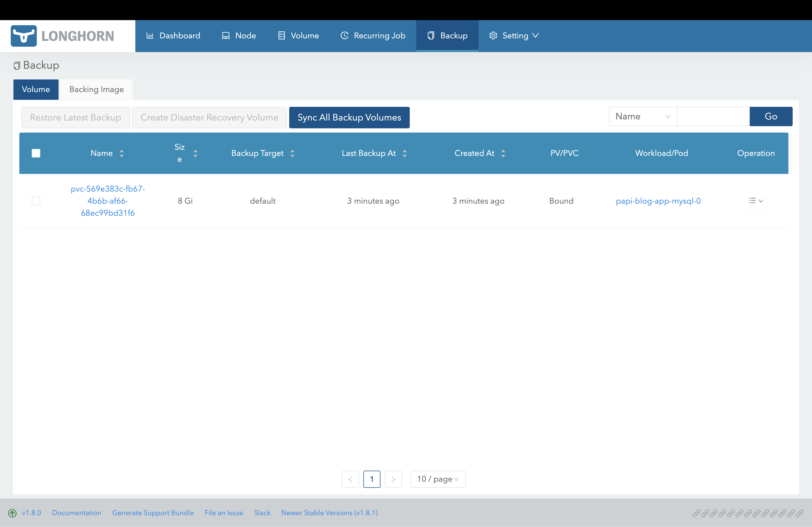The image size is (812, 527).
Task: Expand the 10 / page size selector
Action: [438, 479]
